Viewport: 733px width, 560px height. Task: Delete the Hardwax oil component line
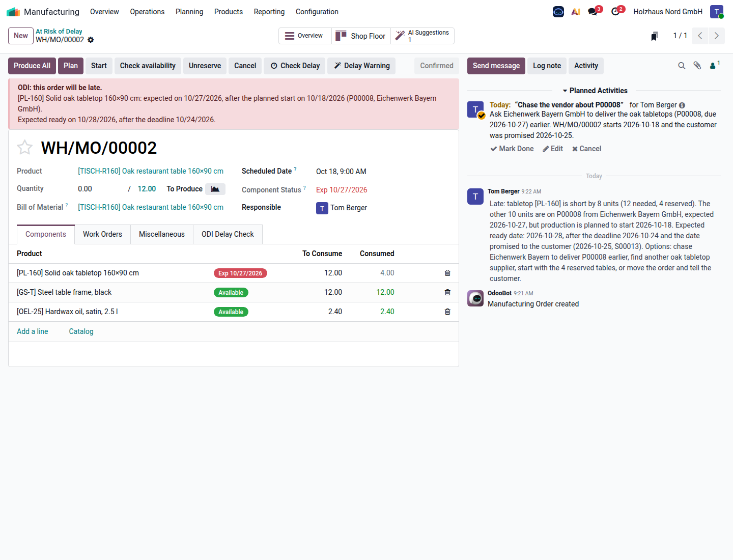coord(447,312)
